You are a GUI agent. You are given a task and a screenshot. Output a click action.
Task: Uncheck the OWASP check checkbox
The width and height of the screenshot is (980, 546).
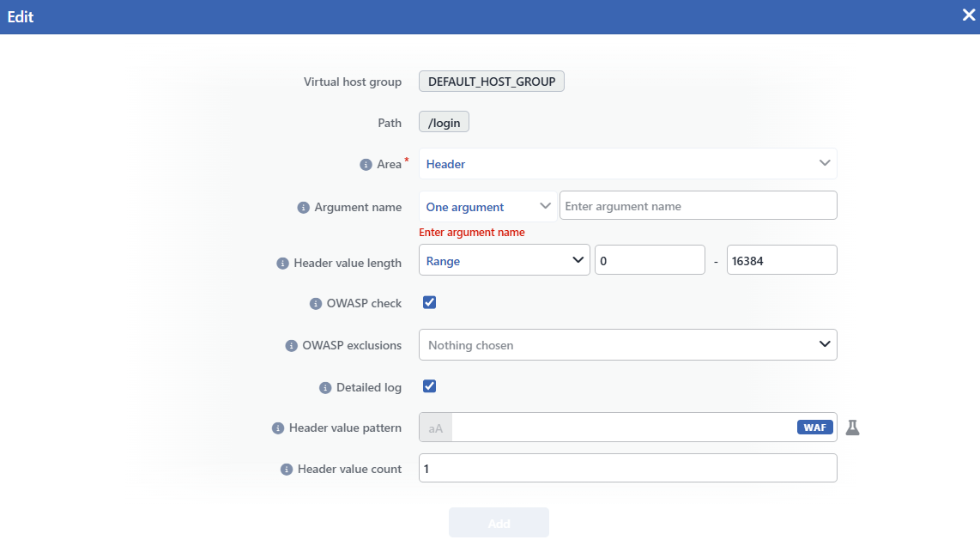[429, 303]
